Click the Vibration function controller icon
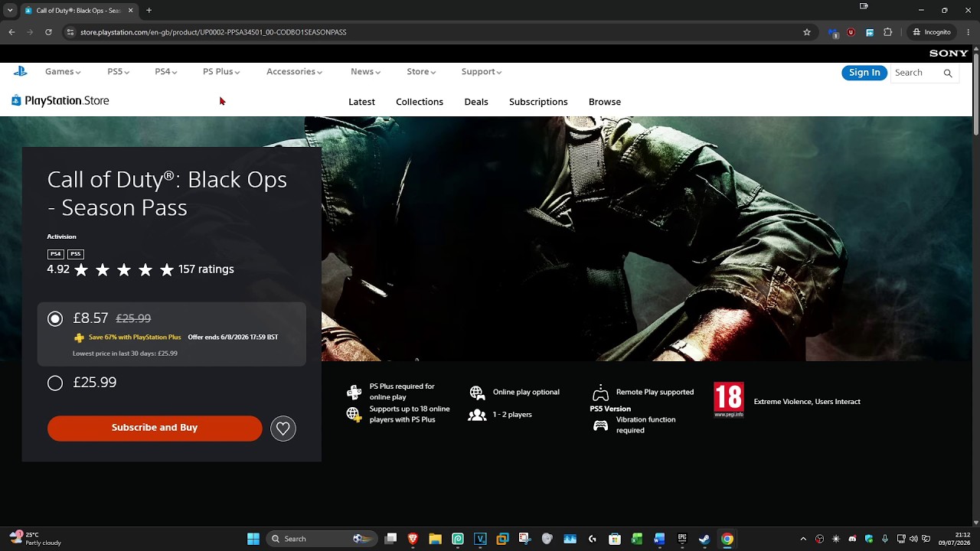 [601, 425]
